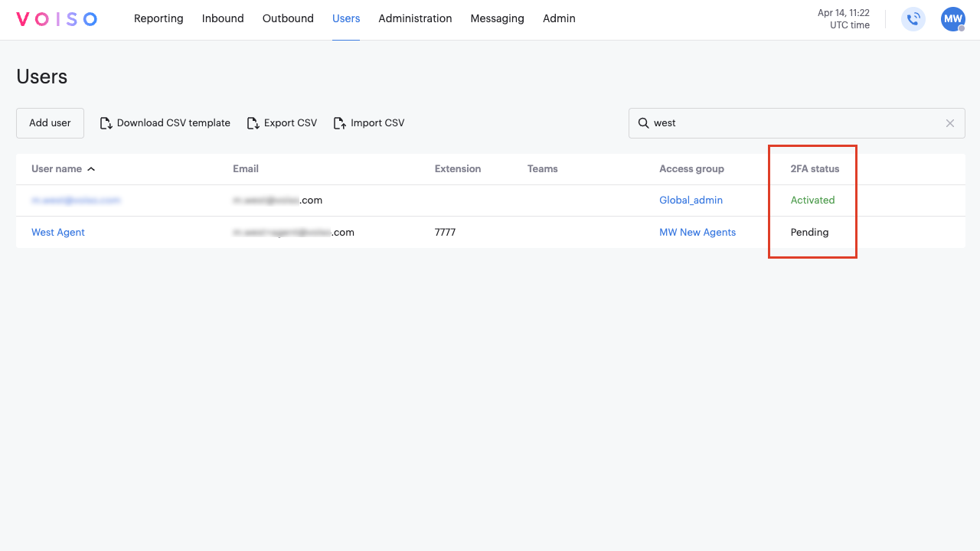Viewport: 980px width, 551px height.
Task: Click extension 7777 cell
Action: (445, 233)
